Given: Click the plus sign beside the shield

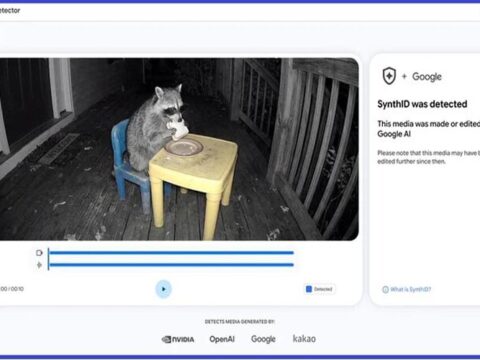Looking at the screenshot, I should pyautogui.click(x=404, y=76).
